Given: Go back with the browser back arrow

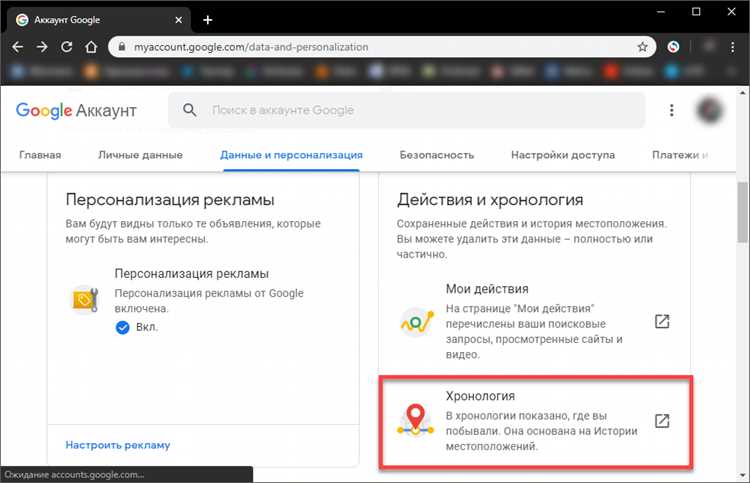Looking at the screenshot, I should click(18, 47).
